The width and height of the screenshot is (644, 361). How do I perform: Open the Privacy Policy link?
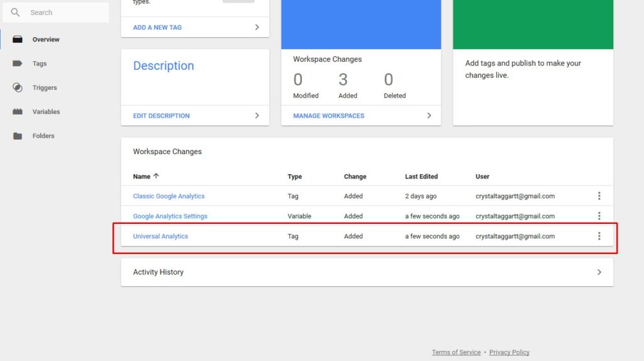coord(509,352)
